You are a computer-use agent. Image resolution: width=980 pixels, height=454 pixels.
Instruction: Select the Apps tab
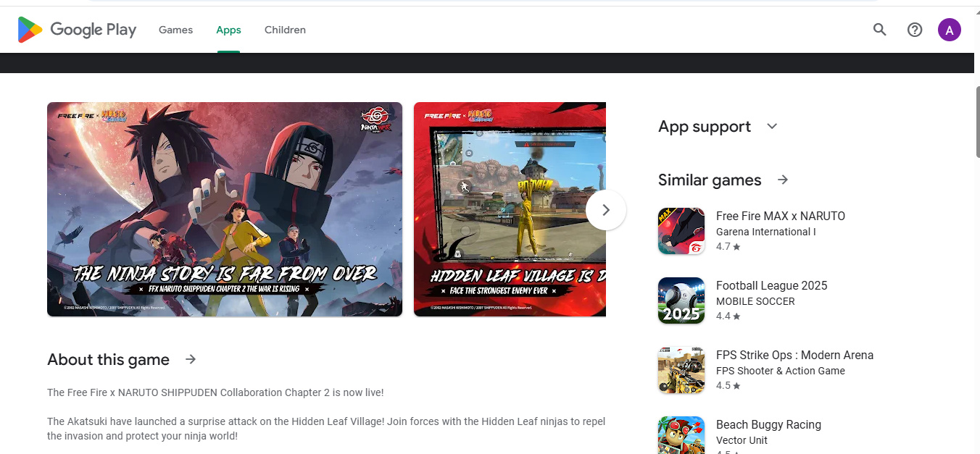click(x=228, y=30)
